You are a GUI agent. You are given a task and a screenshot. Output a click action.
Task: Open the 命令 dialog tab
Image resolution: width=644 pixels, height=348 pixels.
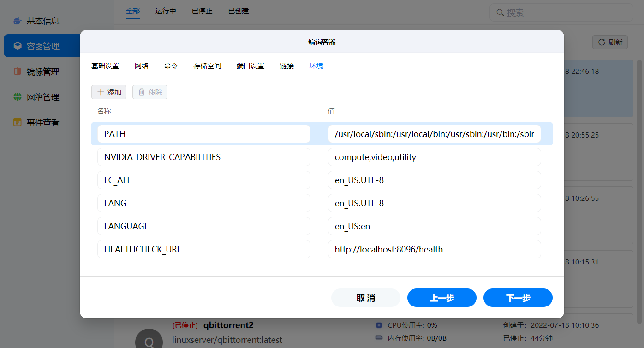171,66
